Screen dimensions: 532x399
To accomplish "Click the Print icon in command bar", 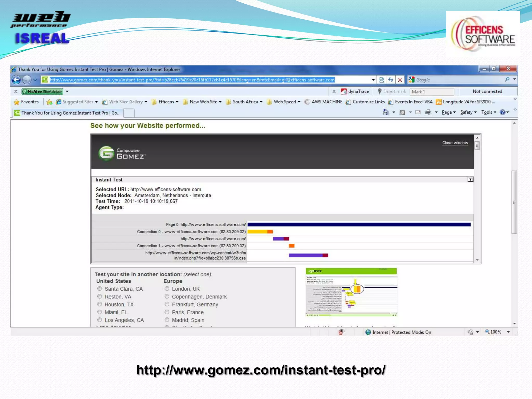I will 428,112.
